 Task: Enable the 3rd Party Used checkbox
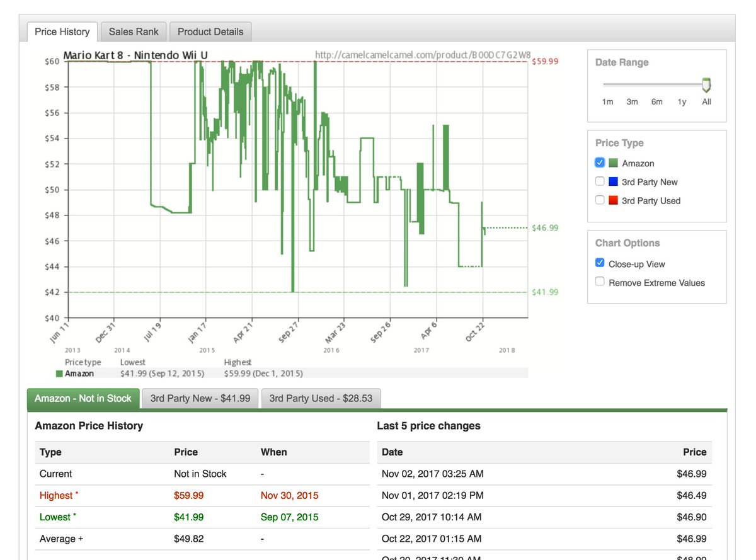point(600,200)
